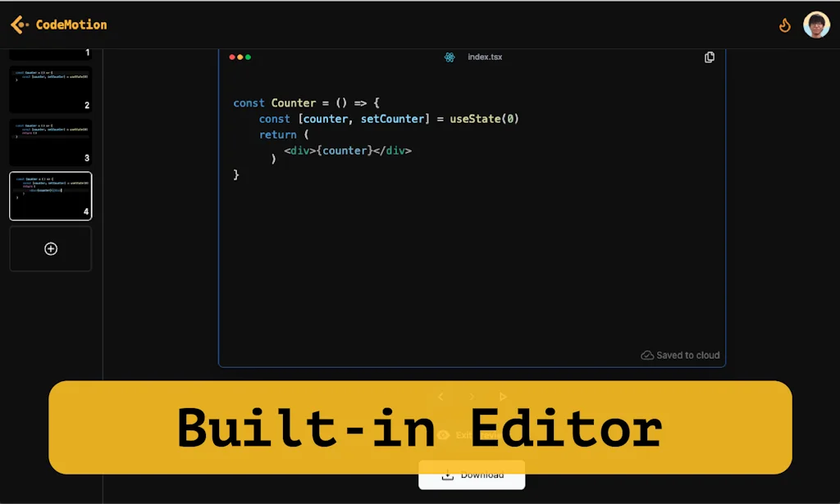Image resolution: width=840 pixels, height=504 pixels.
Task: Click the eye icon on Exit Preview
Action: point(444,435)
